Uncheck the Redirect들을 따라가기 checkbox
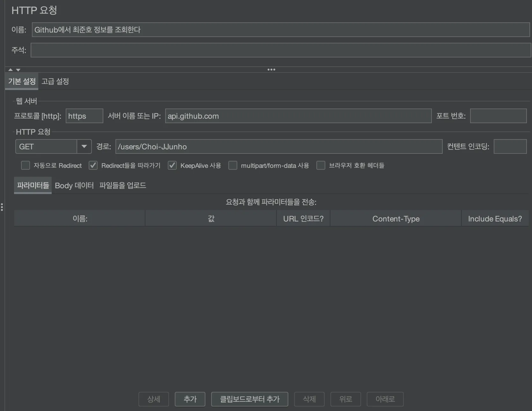Image resolution: width=532 pixels, height=411 pixels. 93,165
